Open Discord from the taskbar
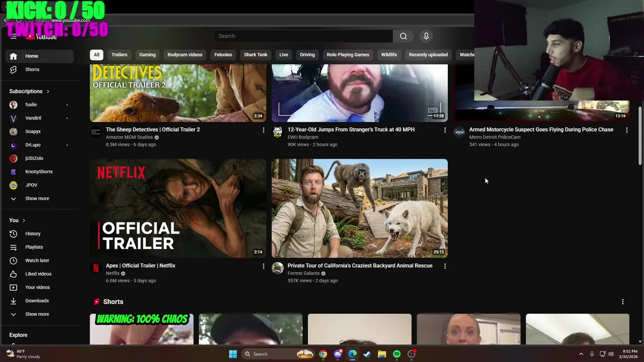Image resolution: width=644 pixels, height=362 pixels. (x=338, y=354)
